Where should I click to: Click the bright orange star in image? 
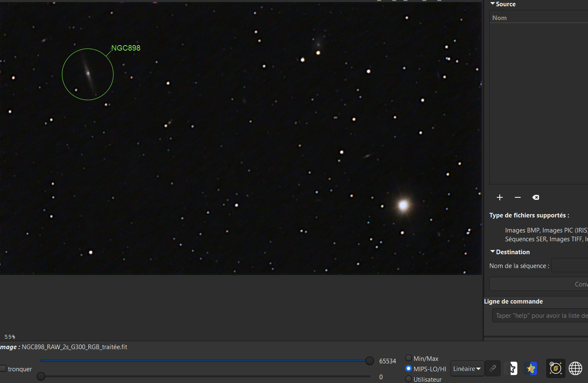click(x=404, y=205)
